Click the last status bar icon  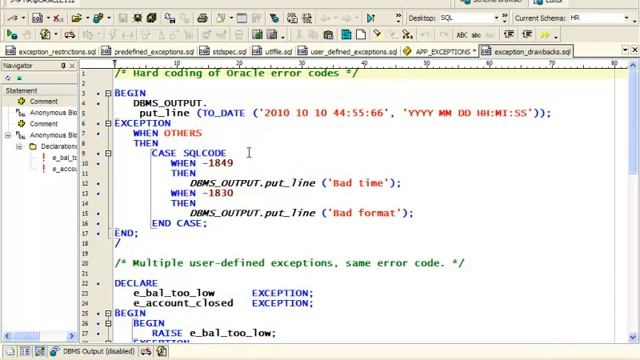[162, 351]
